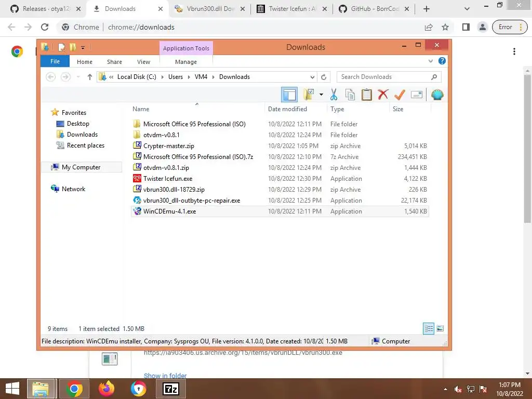Open Chrome profile avatar icon
Viewport: 532px width, 399px height.
[x=483, y=27]
